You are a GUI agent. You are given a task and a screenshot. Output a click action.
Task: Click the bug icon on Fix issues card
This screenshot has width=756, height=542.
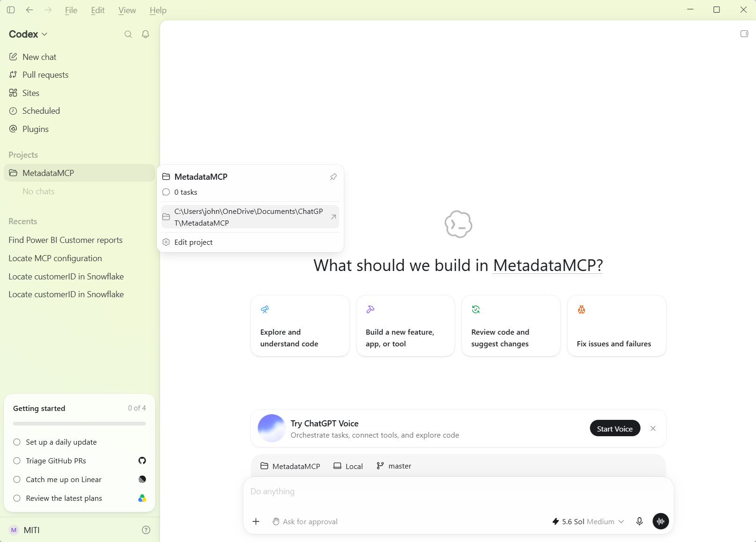[582, 309]
